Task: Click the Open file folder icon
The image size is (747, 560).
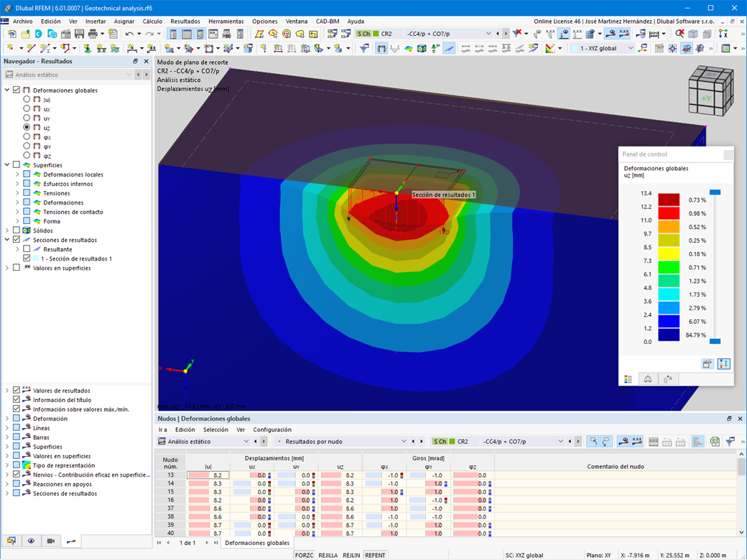Action: point(25,34)
